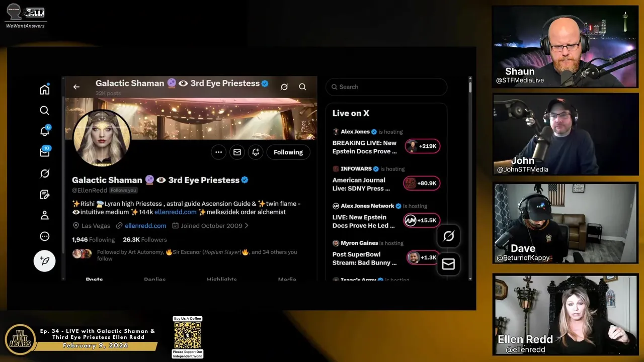Click the +1.3K listeners pill

(x=423, y=257)
